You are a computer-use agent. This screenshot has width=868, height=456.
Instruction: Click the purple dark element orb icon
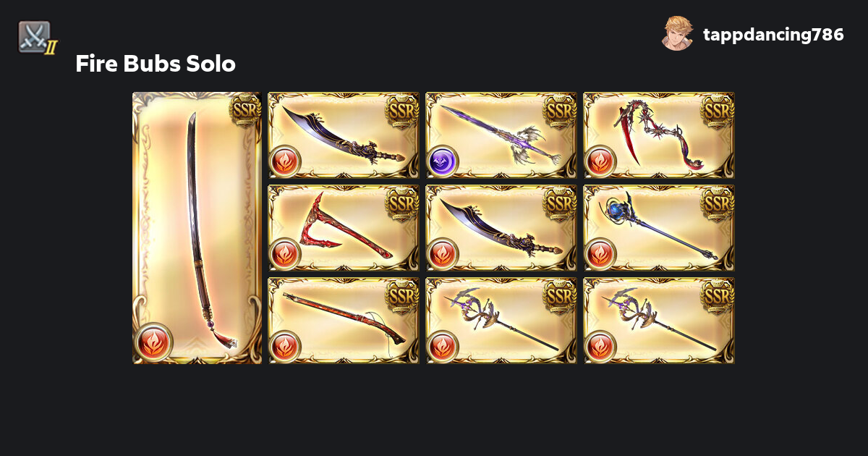[443, 161]
